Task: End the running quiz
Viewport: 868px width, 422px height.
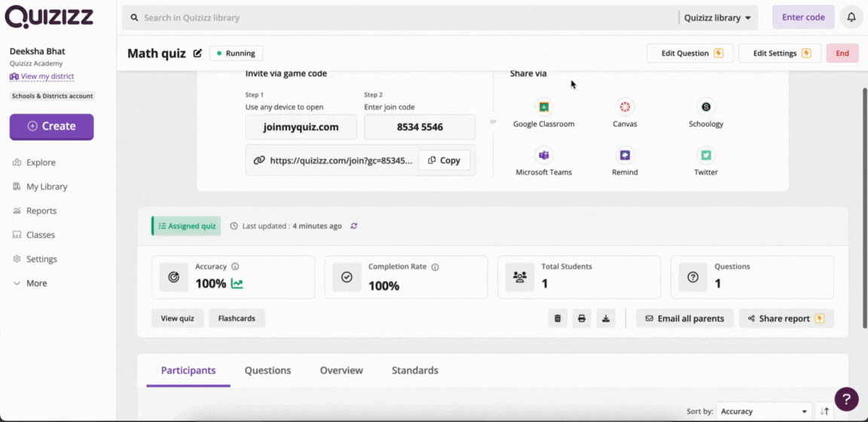Action: pos(842,54)
